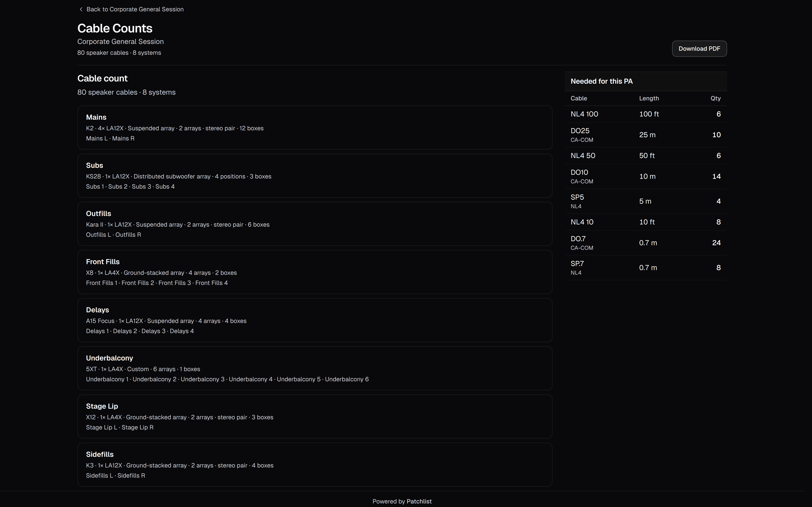Click the Needed for this PA heading

tap(602, 81)
